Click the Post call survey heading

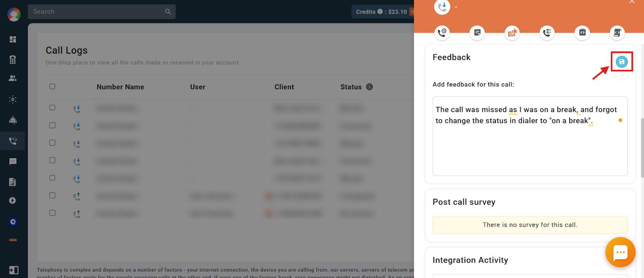[464, 202]
